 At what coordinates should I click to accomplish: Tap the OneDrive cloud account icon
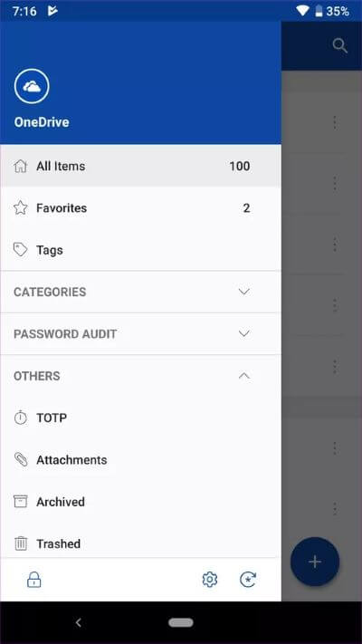pyautogui.click(x=32, y=86)
